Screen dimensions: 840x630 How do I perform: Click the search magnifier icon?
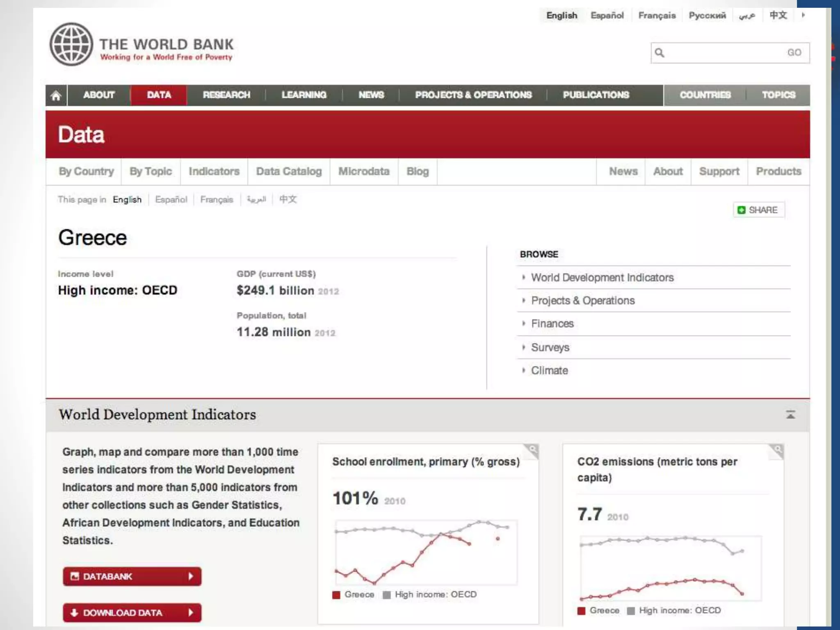[660, 53]
